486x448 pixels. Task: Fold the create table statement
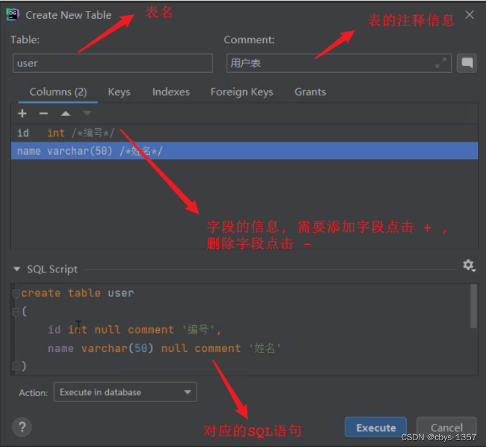tap(15, 293)
